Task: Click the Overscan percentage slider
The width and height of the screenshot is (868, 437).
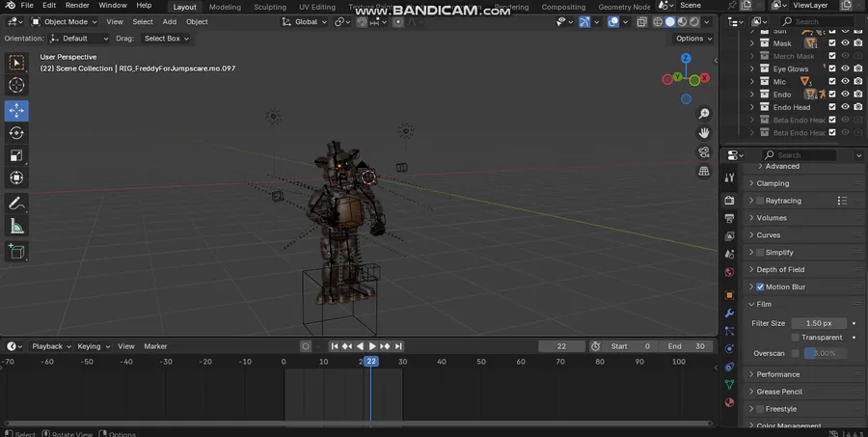Action: [x=825, y=353]
